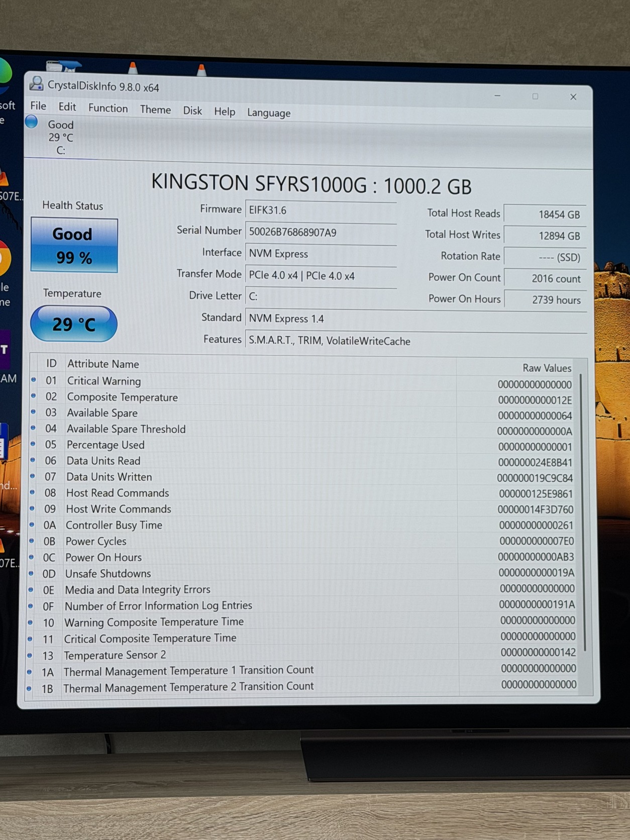Select the Data Units Written row
630x840 pixels.
click(x=301, y=477)
